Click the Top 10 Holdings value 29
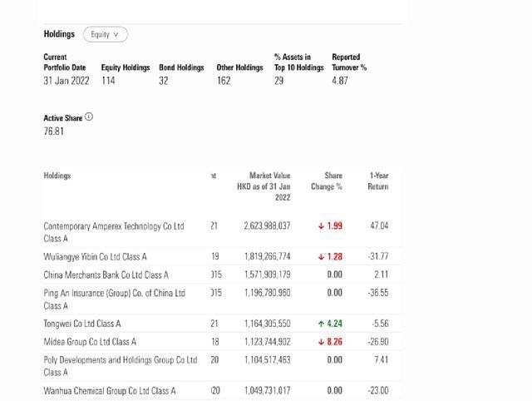Image resolution: width=532 pixels, height=401 pixels. (279, 81)
